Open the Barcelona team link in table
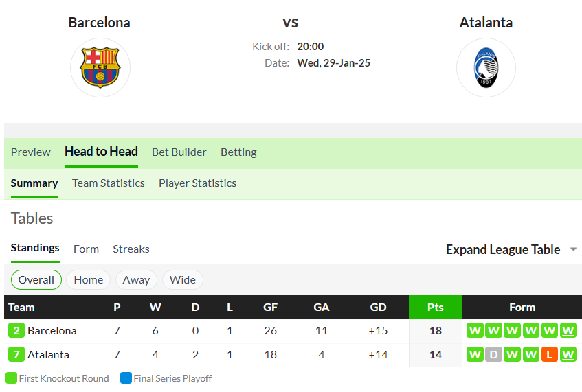Image resolution: width=582 pixels, height=392 pixels. (x=52, y=330)
